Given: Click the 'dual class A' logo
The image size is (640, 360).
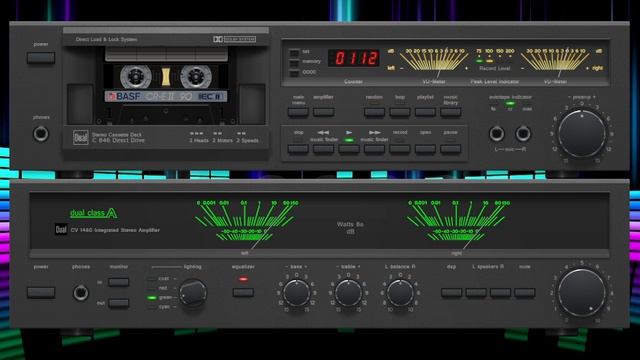Looking at the screenshot, I should [93, 213].
